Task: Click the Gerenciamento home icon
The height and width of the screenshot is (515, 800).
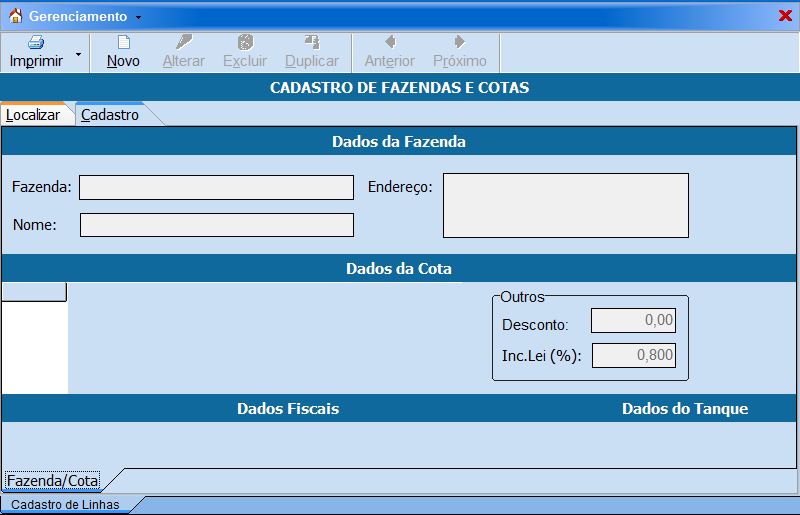Action: tap(15, 16)
